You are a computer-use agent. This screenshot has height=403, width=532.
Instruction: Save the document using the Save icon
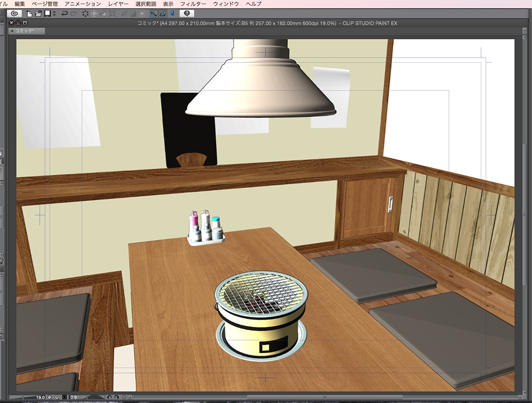point(47,15)
